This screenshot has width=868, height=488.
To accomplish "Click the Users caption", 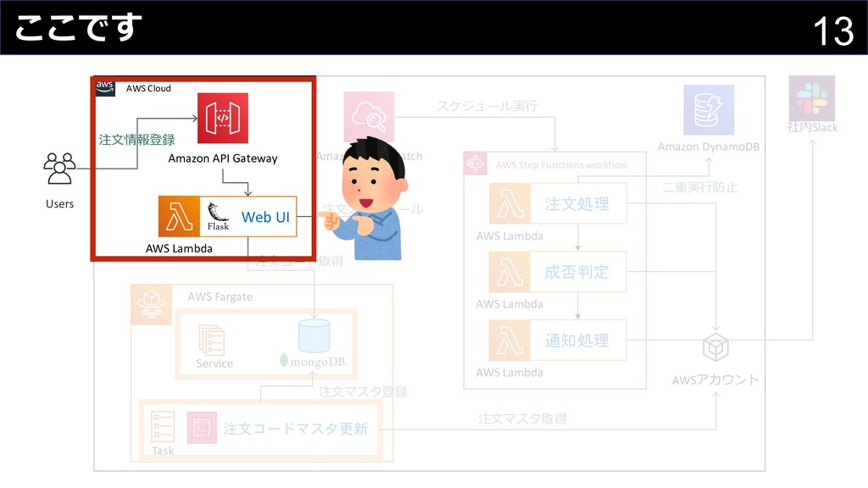I will tap(59, 203).
